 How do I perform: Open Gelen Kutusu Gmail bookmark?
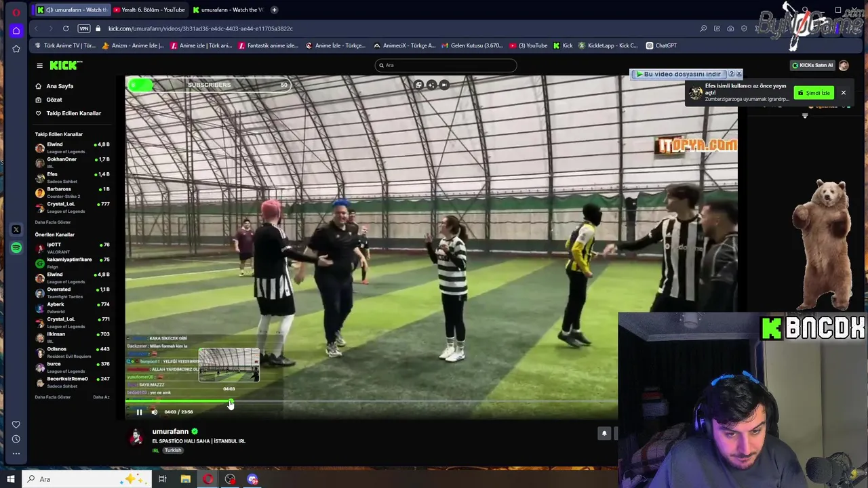click(x=472, y=45)
